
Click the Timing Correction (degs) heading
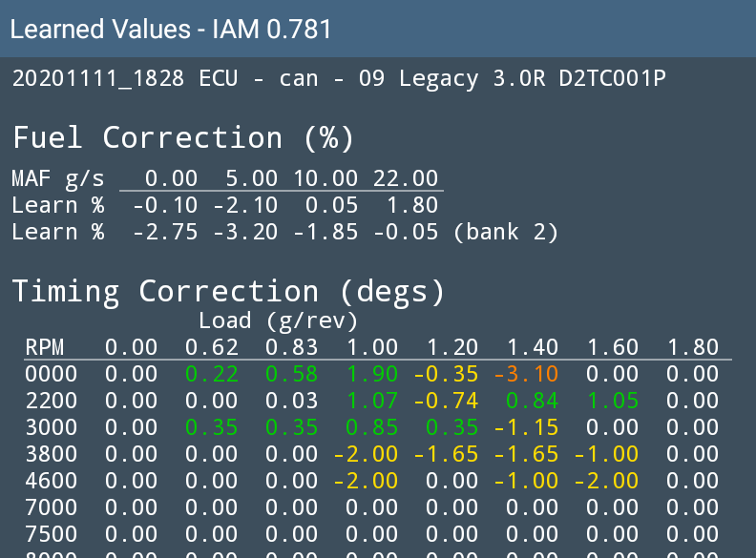click(228, 291)
